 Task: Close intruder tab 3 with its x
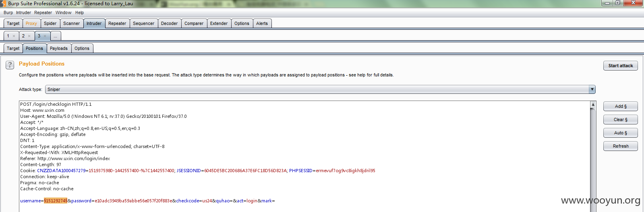point(45,36)
